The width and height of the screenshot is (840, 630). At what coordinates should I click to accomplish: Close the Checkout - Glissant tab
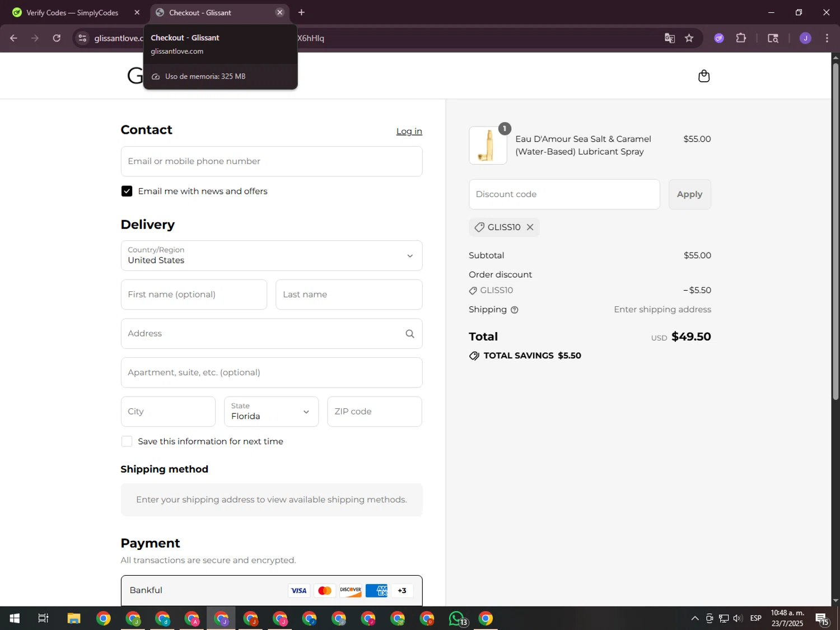279,12
